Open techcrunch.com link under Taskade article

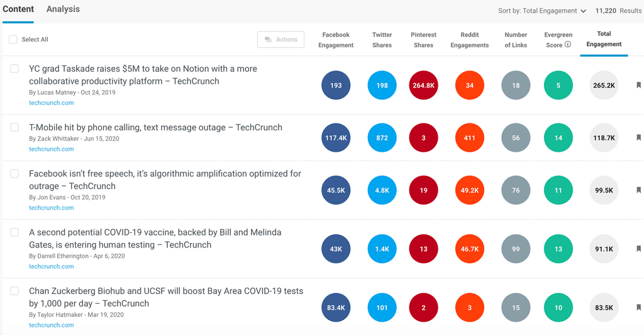click(x=52, y=103)
